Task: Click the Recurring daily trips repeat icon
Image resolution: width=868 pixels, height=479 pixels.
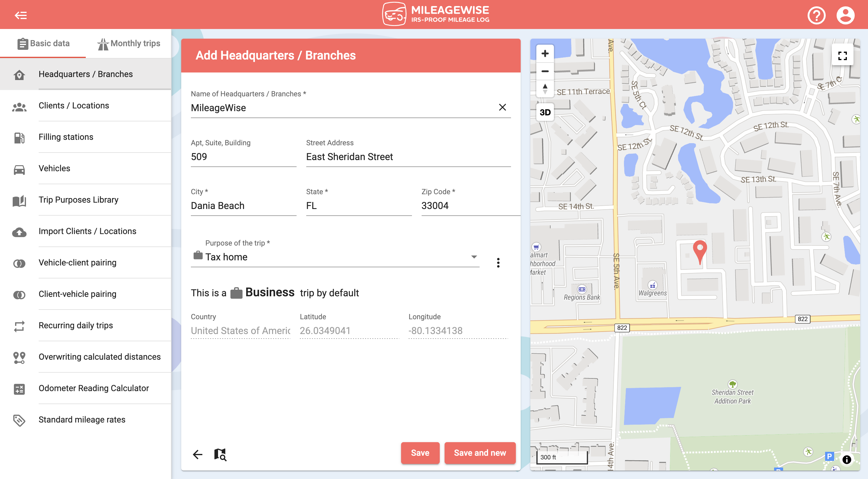Action: pos(19,326)
